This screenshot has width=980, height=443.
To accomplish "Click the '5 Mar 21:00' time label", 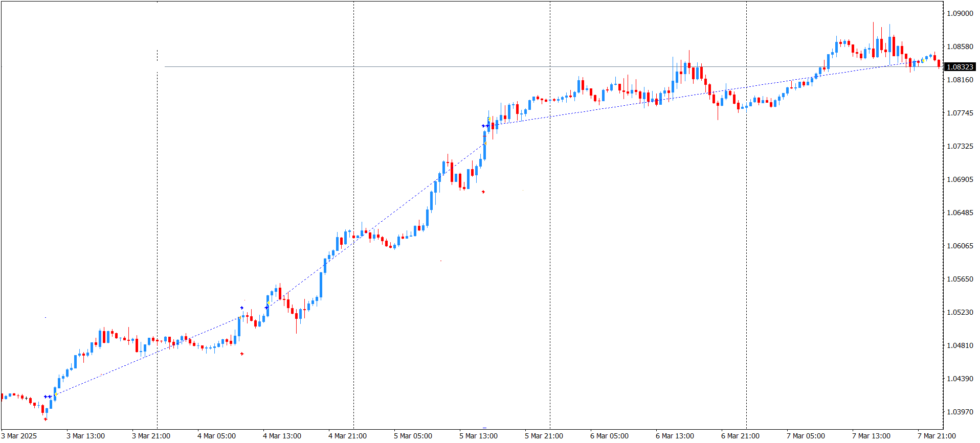I will click(544, 436).
